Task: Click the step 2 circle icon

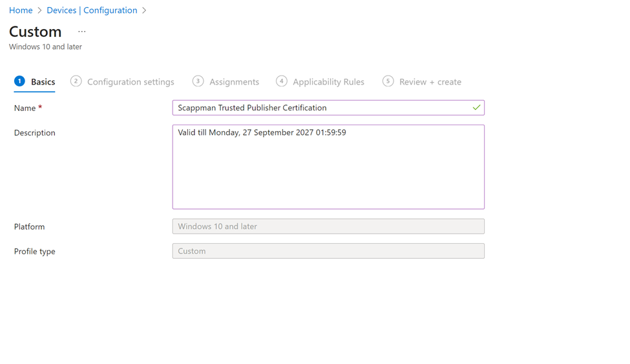Action: point(76,81)
